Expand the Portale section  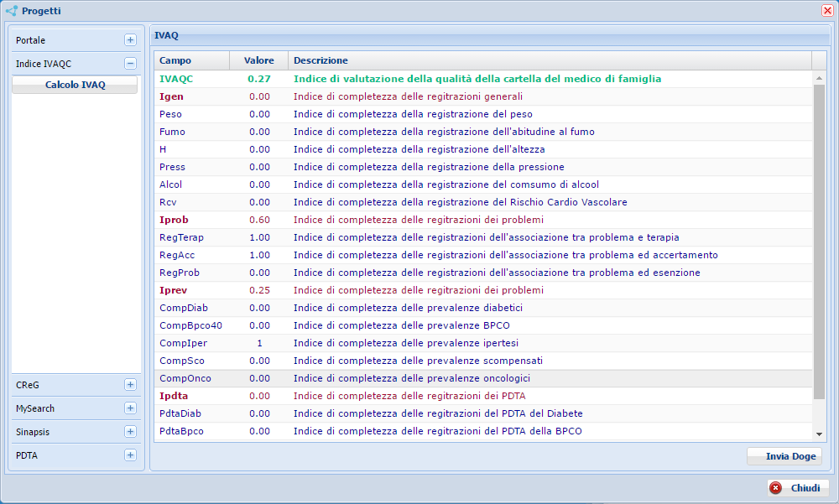coord(130,40)
